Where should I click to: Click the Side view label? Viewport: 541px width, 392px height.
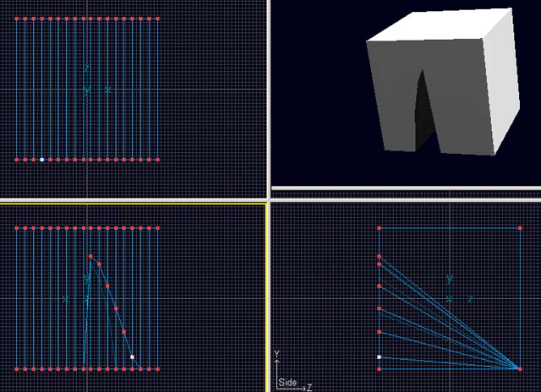[x=287, y=384]
